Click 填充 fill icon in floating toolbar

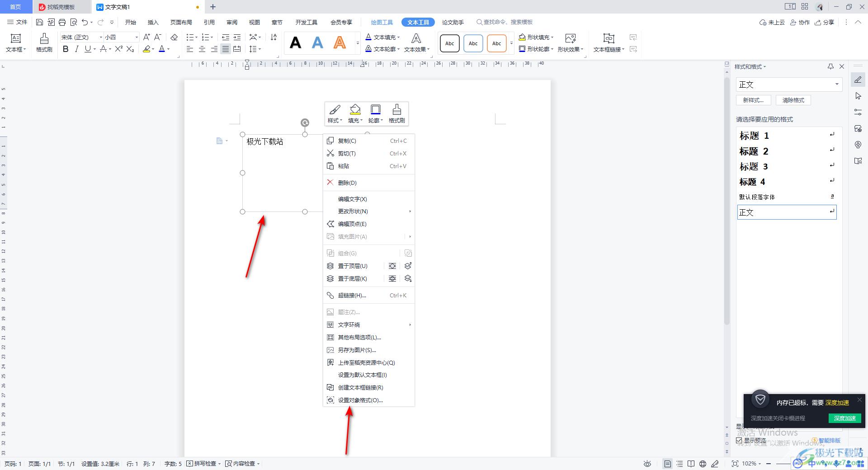[355, 113]
